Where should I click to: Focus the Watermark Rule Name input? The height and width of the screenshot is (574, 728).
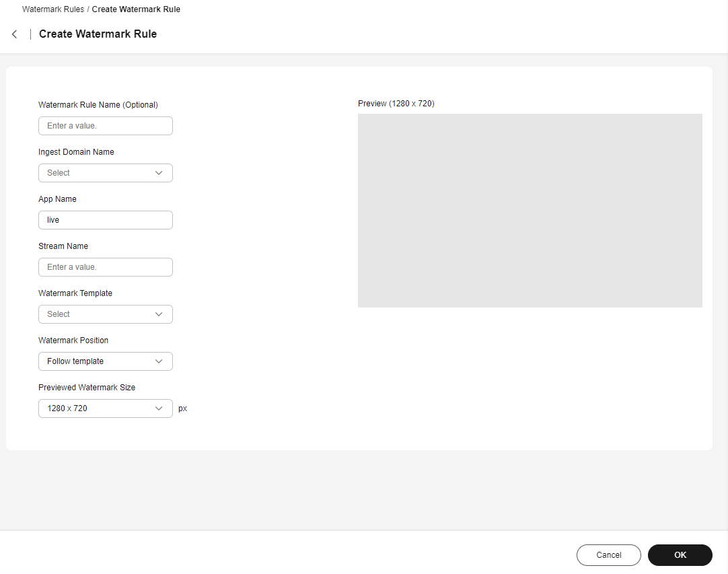point(106,126)
